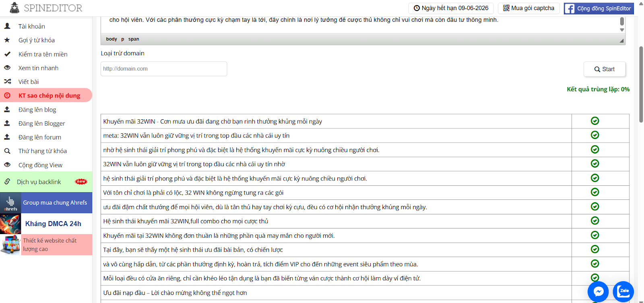644x303 pixels.
Task: Click the editor resize handle corner
Action: click(621, 41)
